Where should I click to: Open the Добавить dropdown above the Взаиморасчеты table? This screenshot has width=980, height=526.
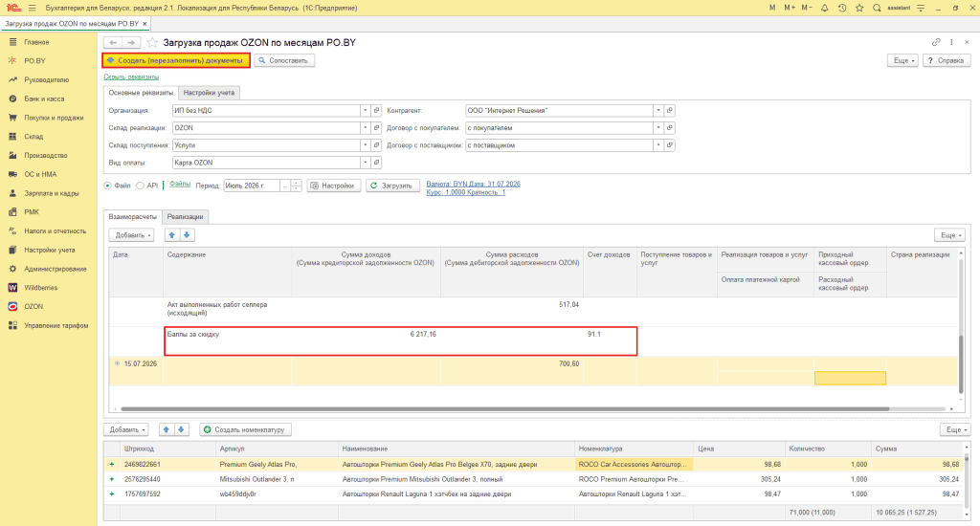point(131,235)
